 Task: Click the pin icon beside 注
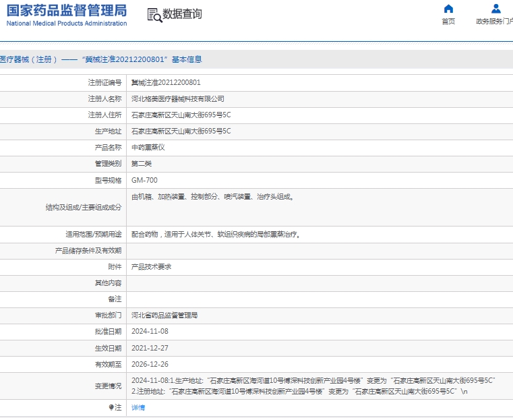pyautogui.click(x=111, y=407)
